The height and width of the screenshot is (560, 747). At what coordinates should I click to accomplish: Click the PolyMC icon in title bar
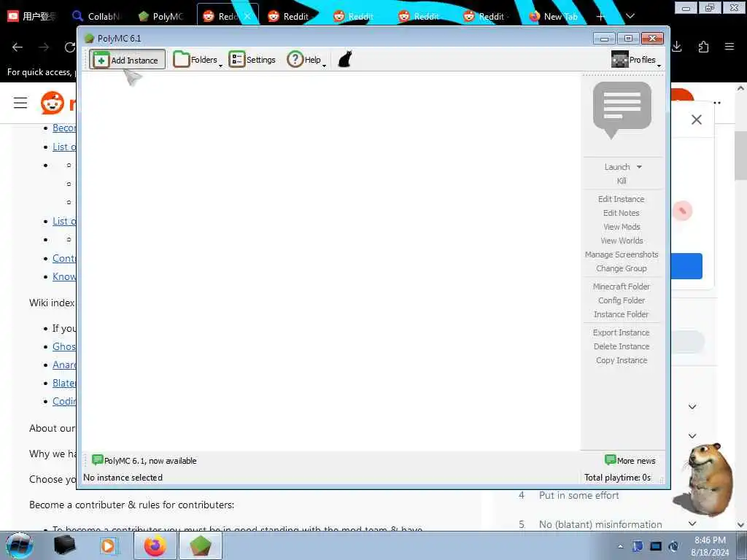click(x=89, y=39)
